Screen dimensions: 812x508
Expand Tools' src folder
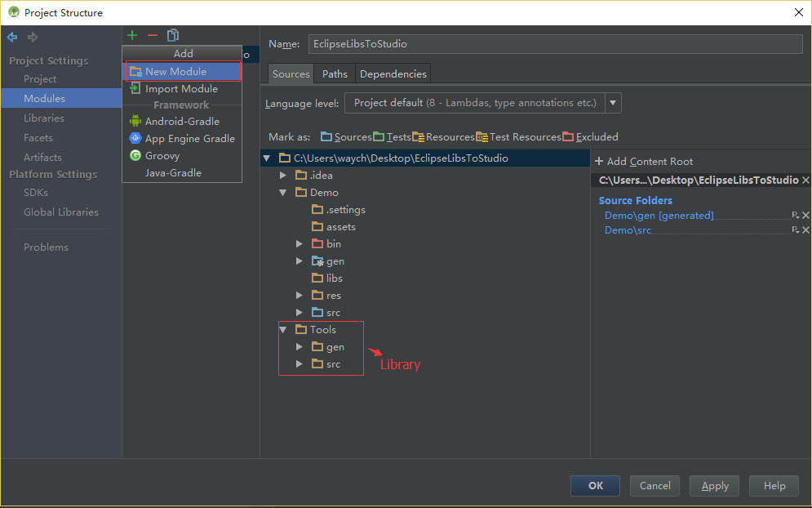tap(300, 364)
